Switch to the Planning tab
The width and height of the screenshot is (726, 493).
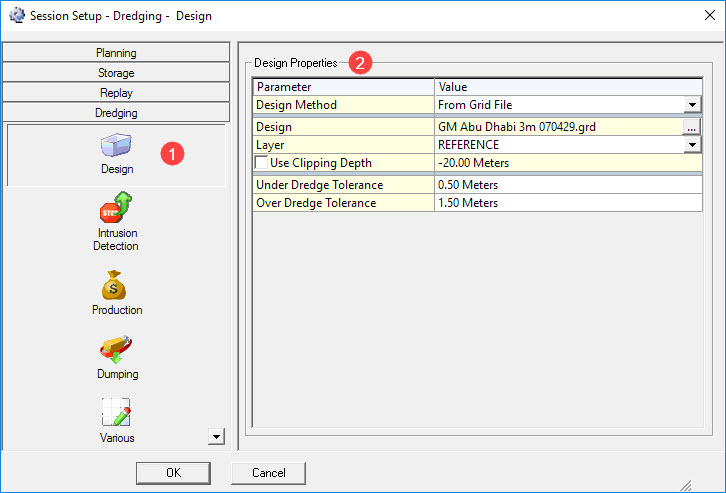(x=116, y=53)
